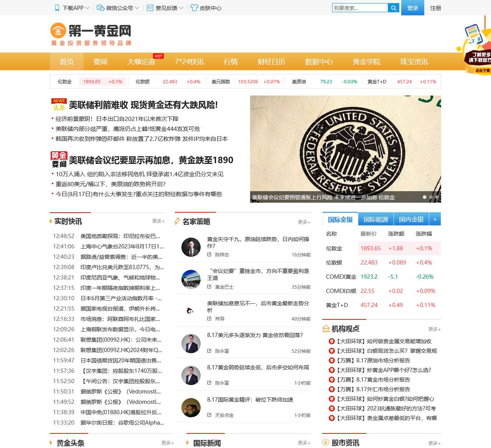
Task: Open article 黄金失守千九，原油延续跌势
Action: 258,243
